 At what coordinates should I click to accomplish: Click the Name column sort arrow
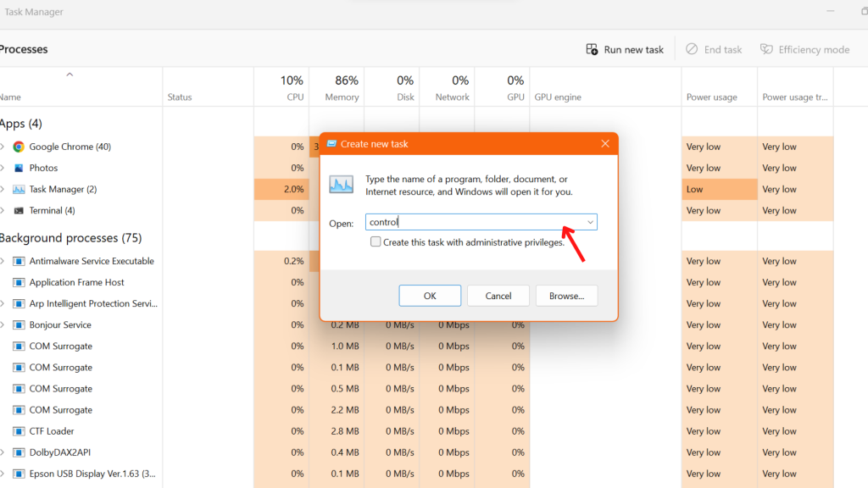pyautogui.click(x=70, y=75)
